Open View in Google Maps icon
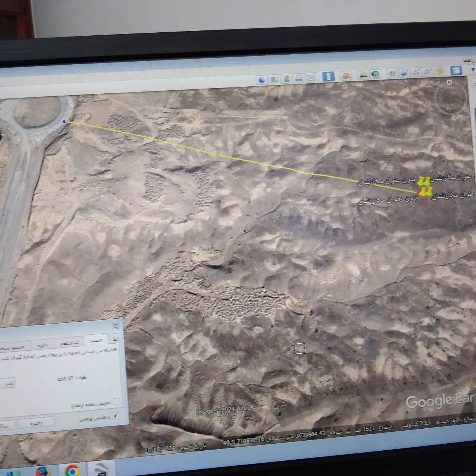The width and height of the screenshot is (476, 476). tap(274, 79)
